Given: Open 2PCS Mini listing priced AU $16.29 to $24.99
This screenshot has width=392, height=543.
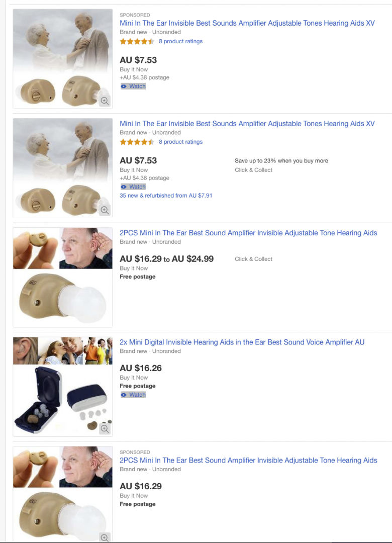Looking at the screenshot, I should [248, 233].
